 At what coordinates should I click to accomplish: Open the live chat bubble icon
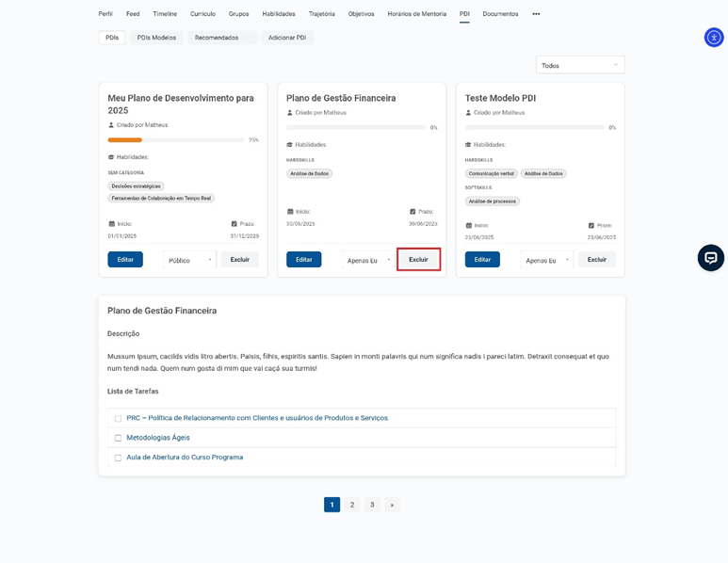point(710,258)
